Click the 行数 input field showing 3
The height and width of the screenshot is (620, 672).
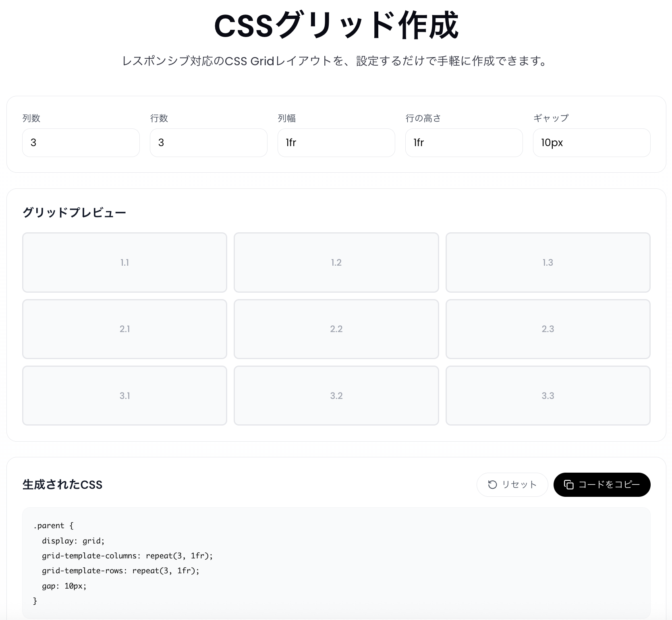click(x=209, y=143)
